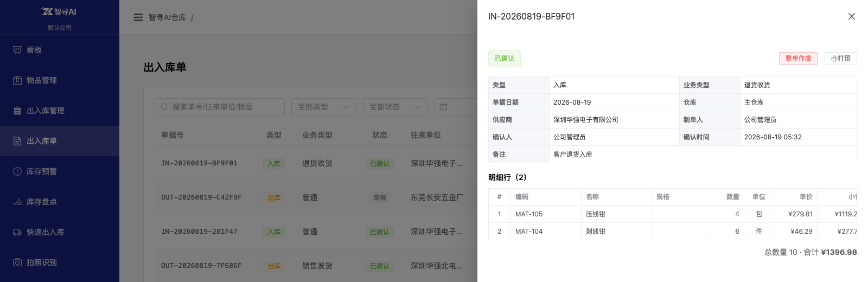Click the 拍照识别 camera icon

pos(17,262)
